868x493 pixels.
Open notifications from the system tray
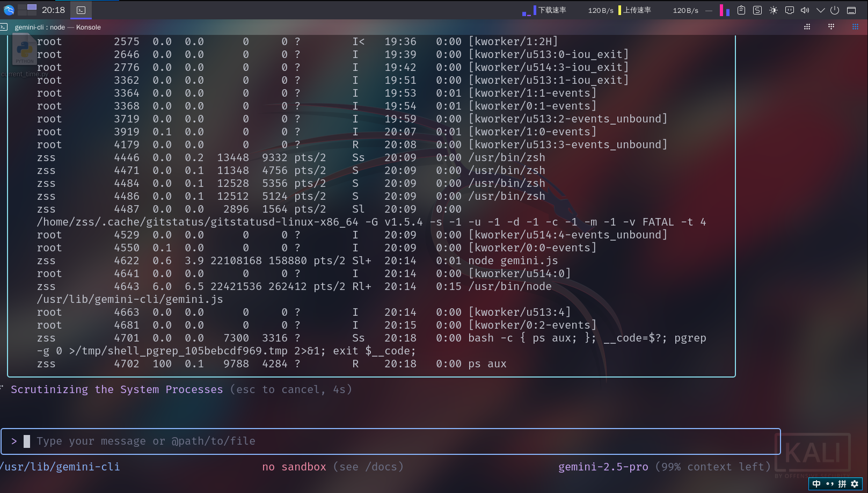pyautogui.click(x=789, y=10)
